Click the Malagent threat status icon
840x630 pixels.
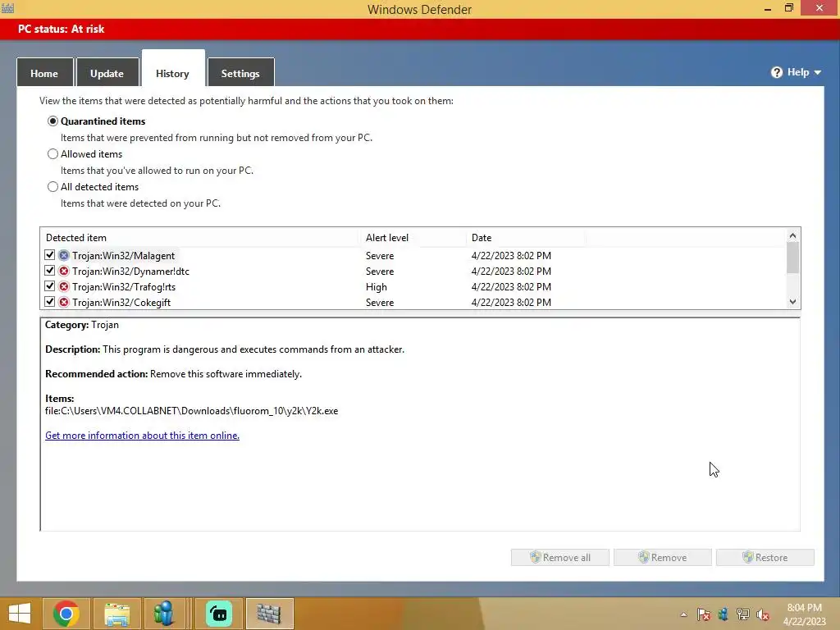coord(64,256)
